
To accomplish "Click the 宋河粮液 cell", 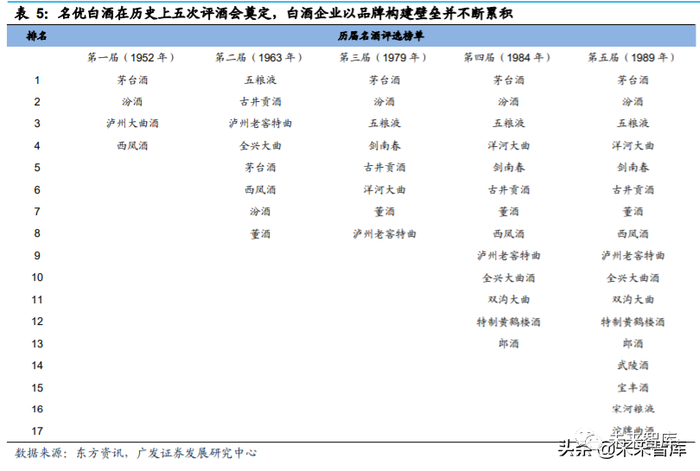I will pyautogui.click(x=633, y=409).
